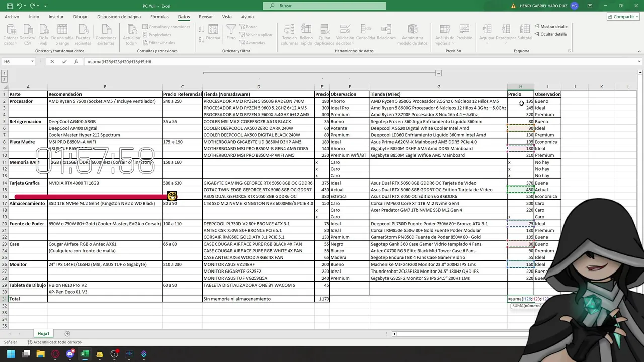Expand the formula bar chevron
Screen dimensions: 644x362
pos(639,62)
